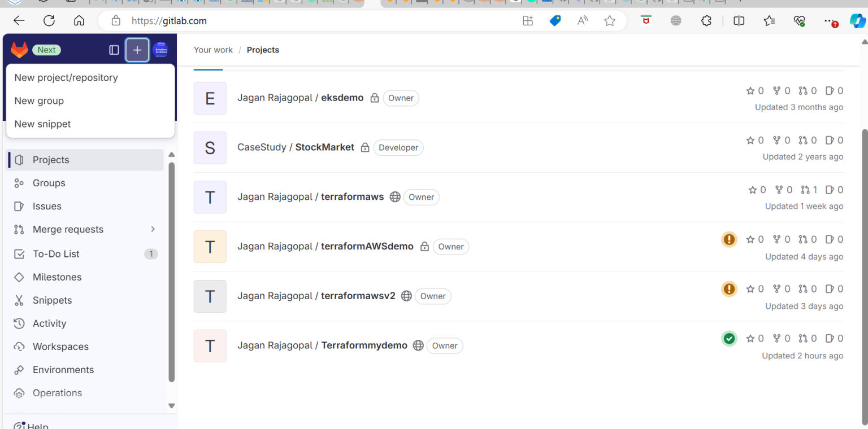
Task: Toggle the favorites star in address bar
Action: (610, 20)
